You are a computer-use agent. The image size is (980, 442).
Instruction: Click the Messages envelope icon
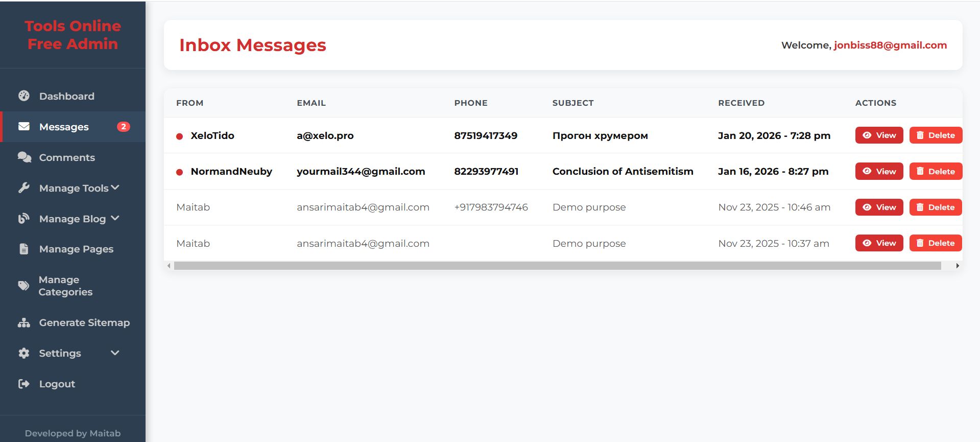pyautogui.click(x=24, y=127)
